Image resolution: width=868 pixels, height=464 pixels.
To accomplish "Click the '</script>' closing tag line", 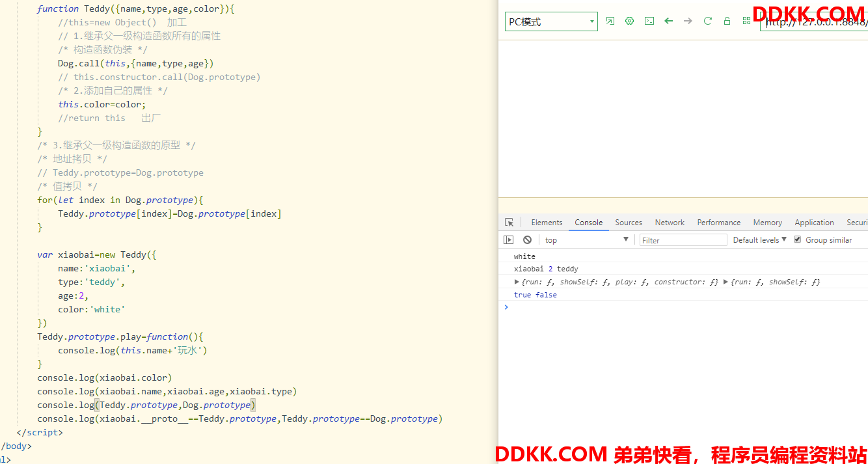I will (40, 432).
